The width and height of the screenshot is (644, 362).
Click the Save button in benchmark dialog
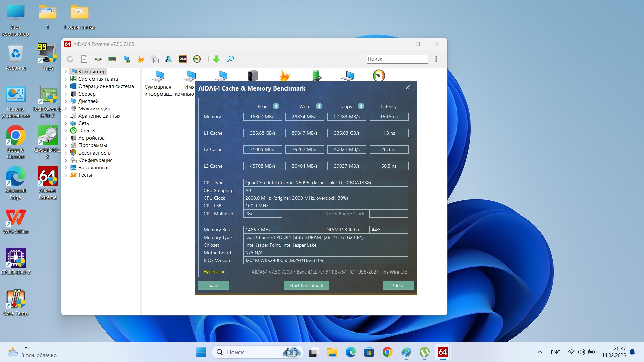tap(213, 285)
